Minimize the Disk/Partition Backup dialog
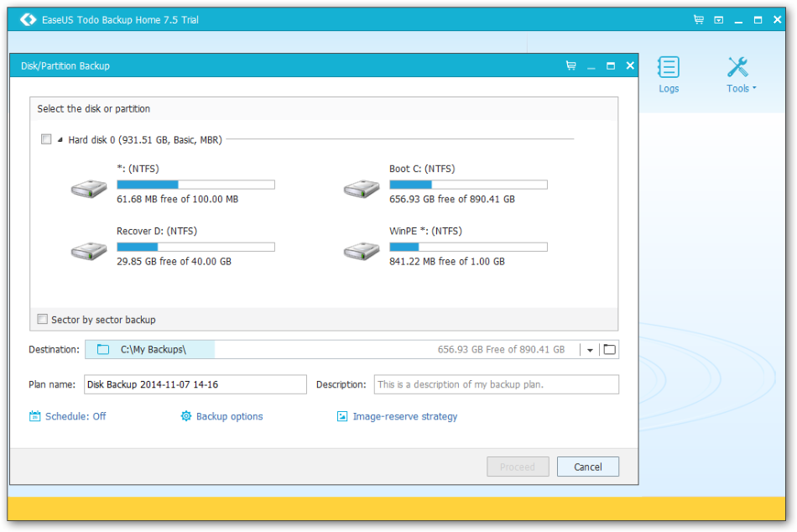The image size is (797, 532). [x=591, y=66]
